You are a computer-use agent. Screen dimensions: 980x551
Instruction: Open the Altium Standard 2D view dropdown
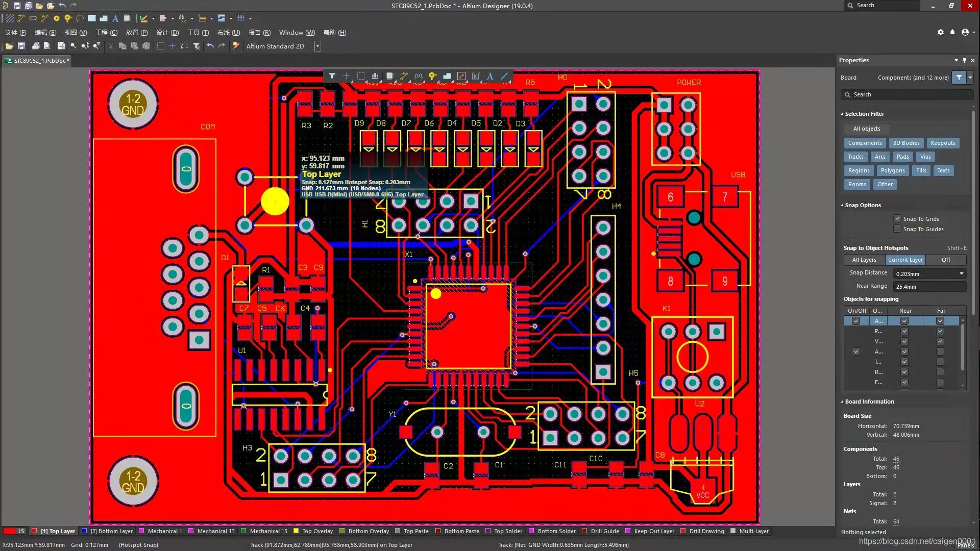[x=317, y=46]
